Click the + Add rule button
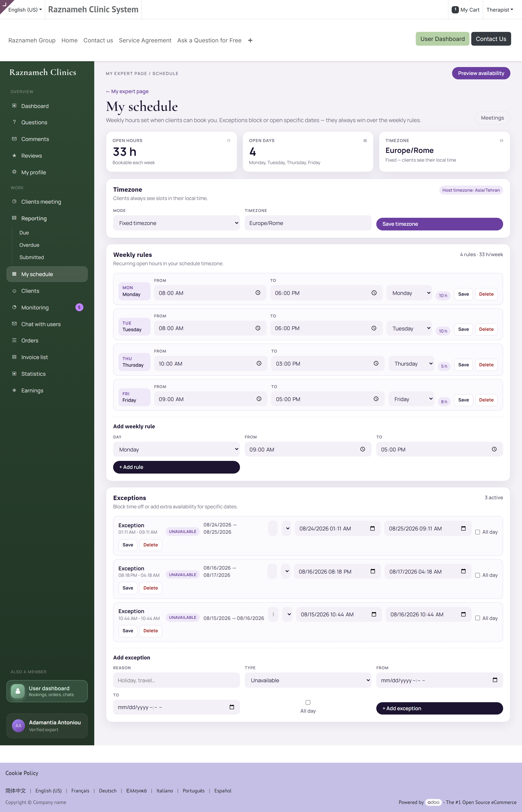Viewport: 522px width, 812px height. click(x=176, y=467)
